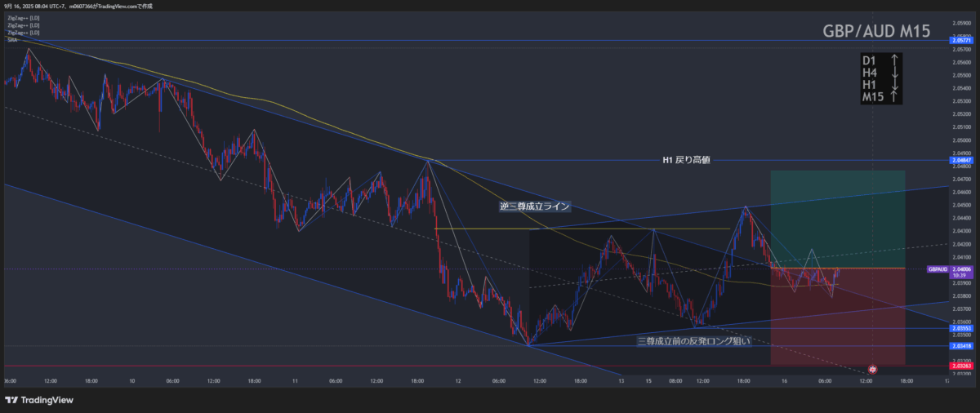The width and height of the screenshot is (980, 413).
Task: Select the 'H1 戻り高値' text annotation
Action: click(x=685, y=160)
